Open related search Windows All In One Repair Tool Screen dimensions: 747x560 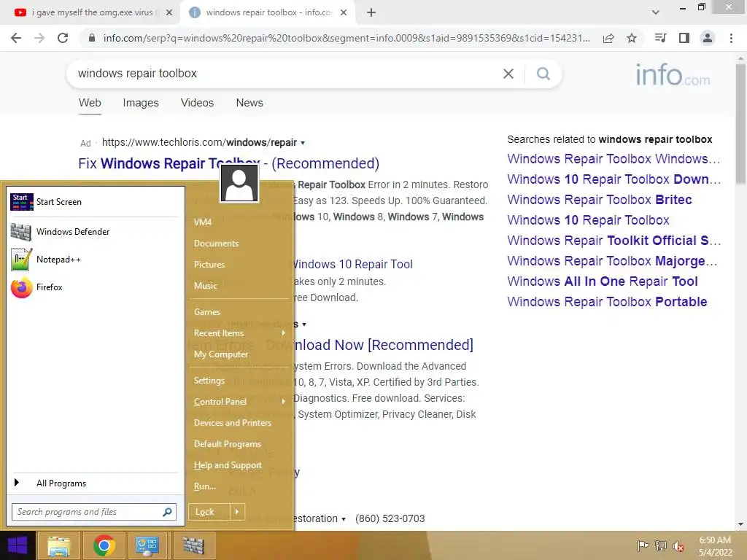(x=602, y=281)
